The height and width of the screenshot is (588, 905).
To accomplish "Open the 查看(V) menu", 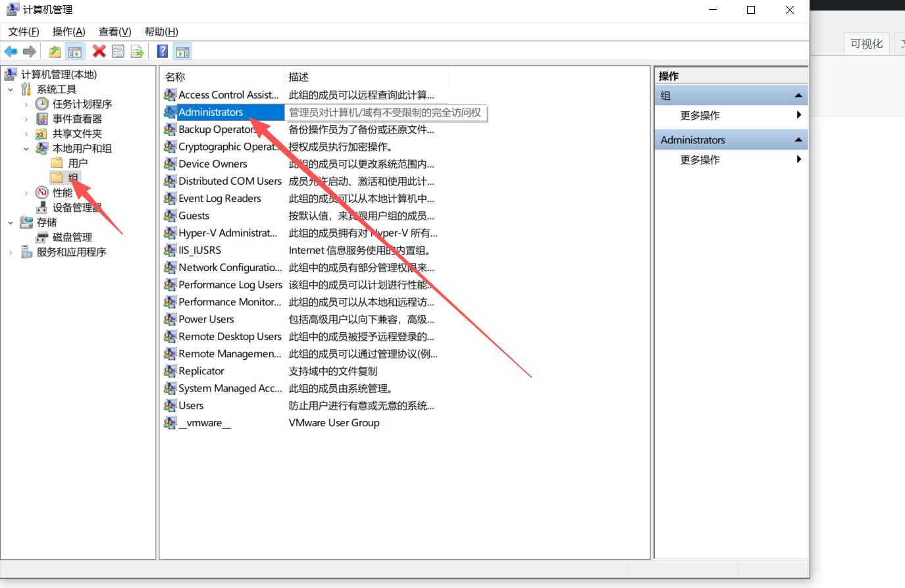I will [x=115, y=32].
